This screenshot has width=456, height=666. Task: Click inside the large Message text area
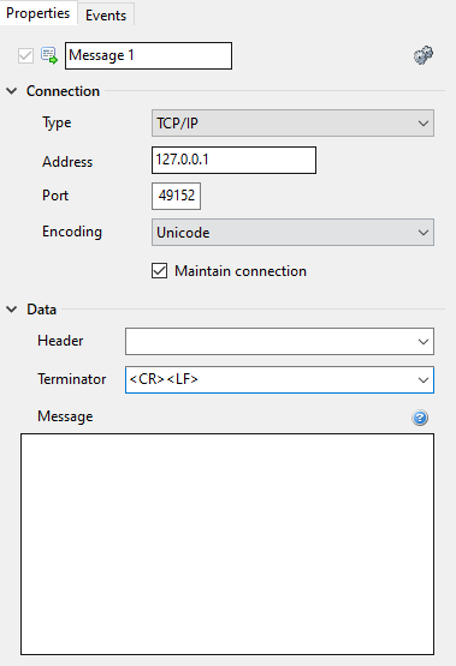[x=227, y=544]
